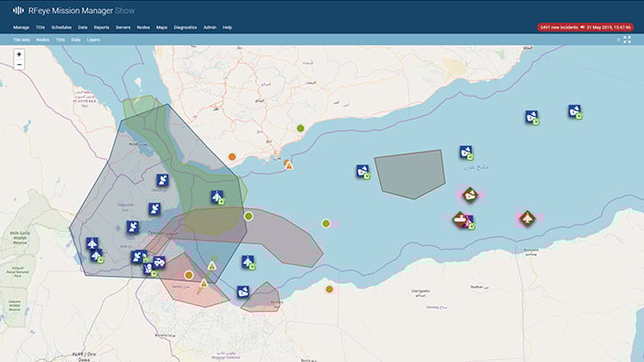Screen dimensions: 644x362
Task: Select Data in the map sub-toolbar
Action: point(75,40)
